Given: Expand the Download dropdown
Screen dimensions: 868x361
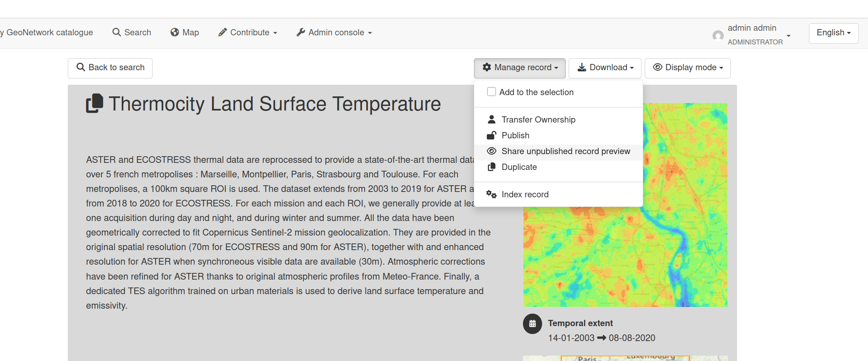Looking at the screenshot, I should [605, 68].
